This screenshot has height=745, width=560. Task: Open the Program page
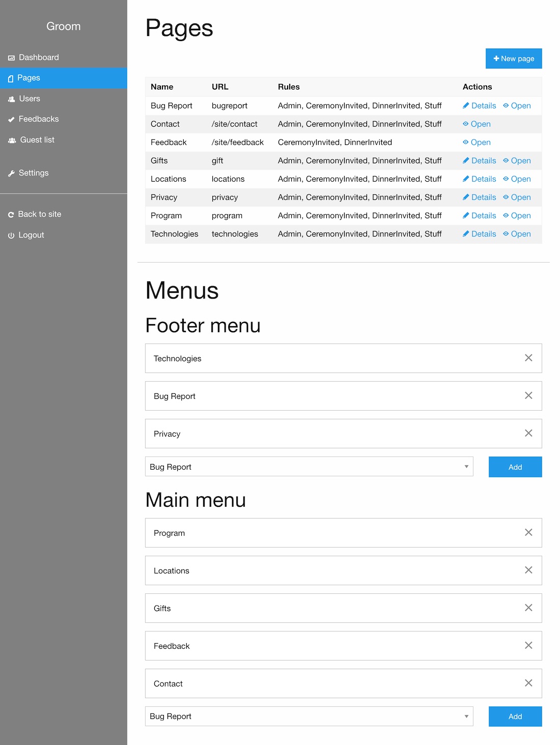coord(517,216)
